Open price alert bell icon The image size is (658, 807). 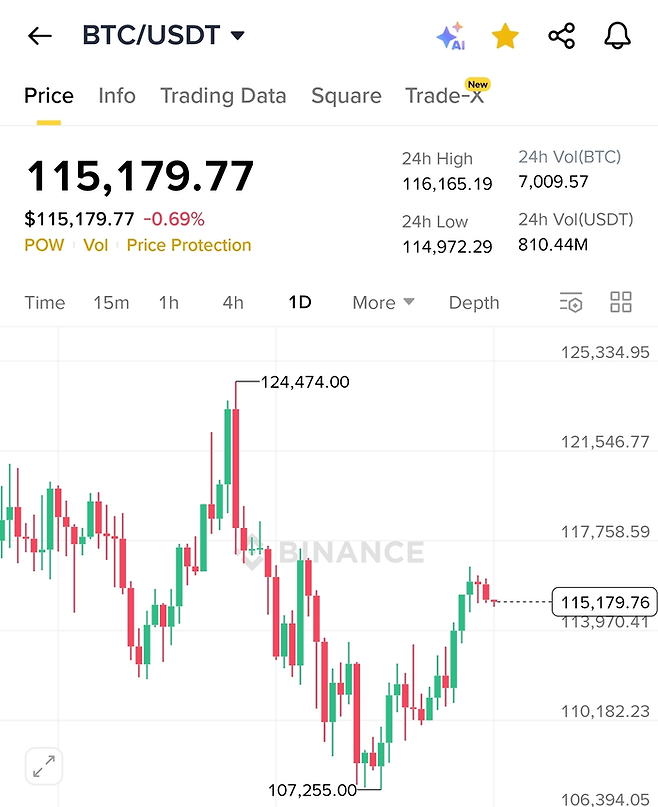pos(618,37)
